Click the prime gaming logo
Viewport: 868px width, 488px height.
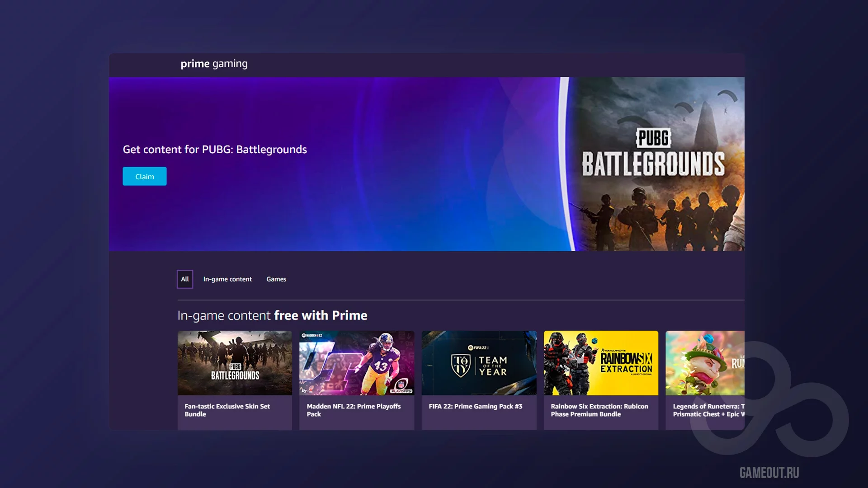point(214,64)
